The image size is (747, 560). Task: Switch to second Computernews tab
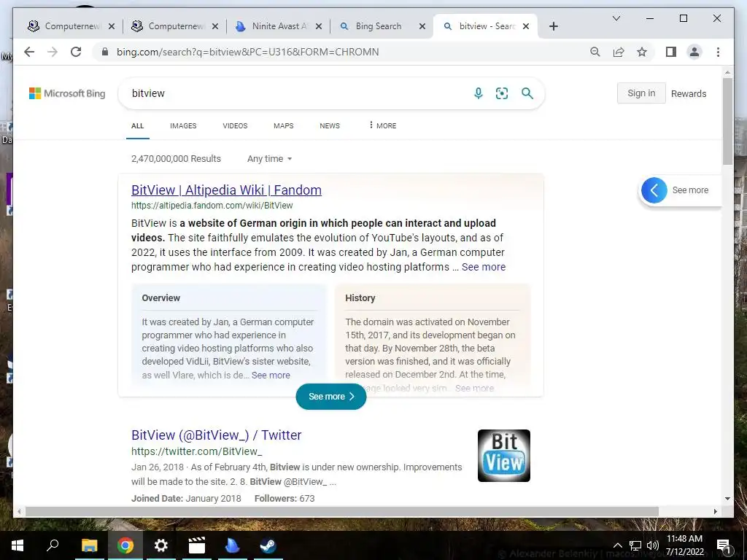coord(175,26)
